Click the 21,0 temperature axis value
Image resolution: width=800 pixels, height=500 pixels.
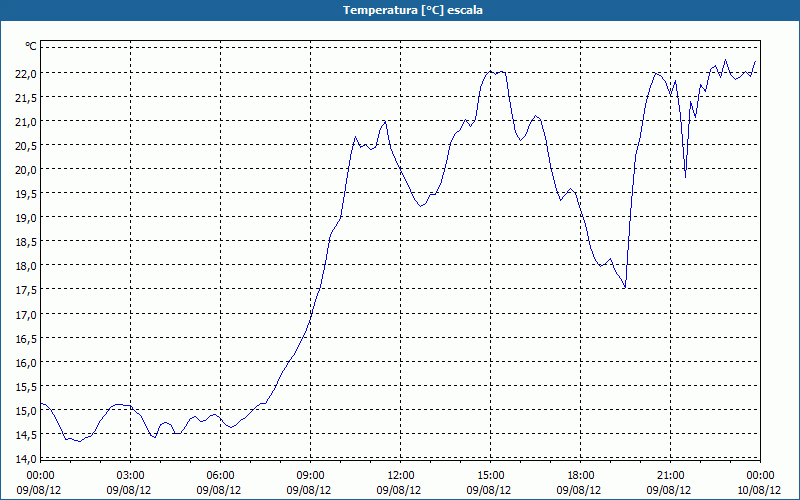tap(26, 121)
